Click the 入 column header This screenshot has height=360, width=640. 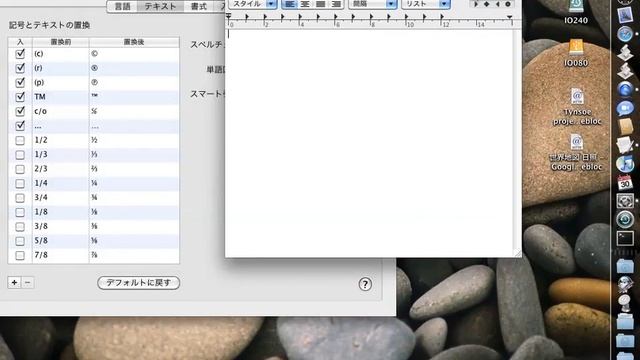[20, 42]
